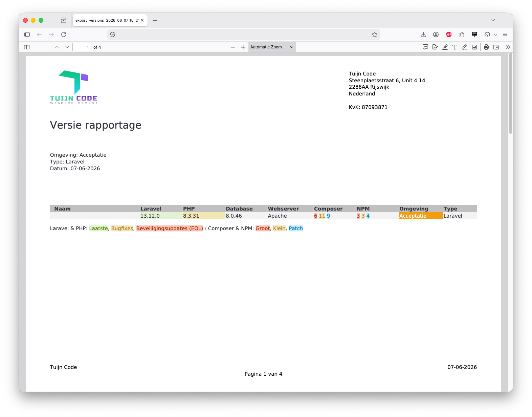Toggle the PDF viewer sidebar
Screen dimensions: 532x417
point(27,47)
